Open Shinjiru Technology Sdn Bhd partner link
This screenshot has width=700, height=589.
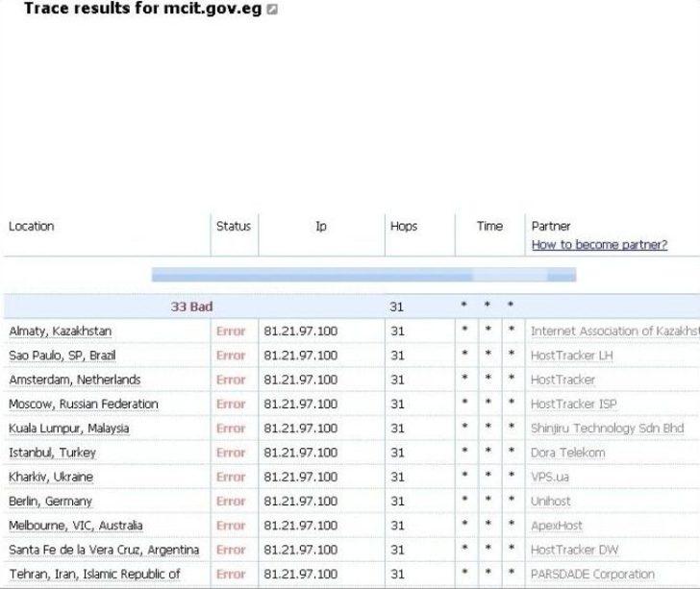(607, 428)
